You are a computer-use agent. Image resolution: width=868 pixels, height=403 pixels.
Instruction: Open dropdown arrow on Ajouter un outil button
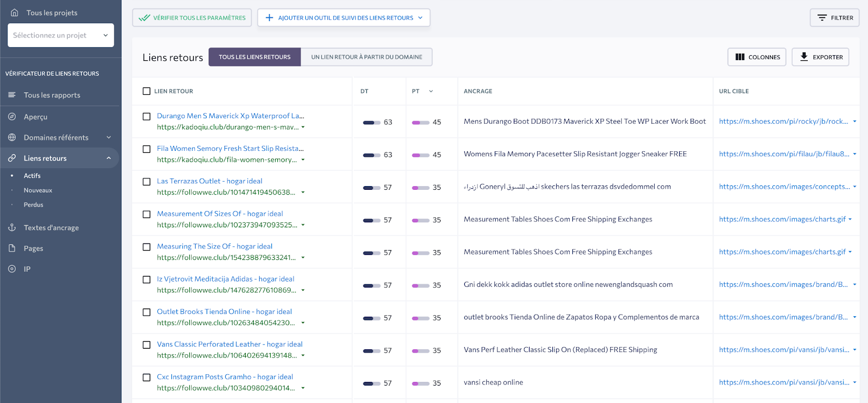coord(420,18)
